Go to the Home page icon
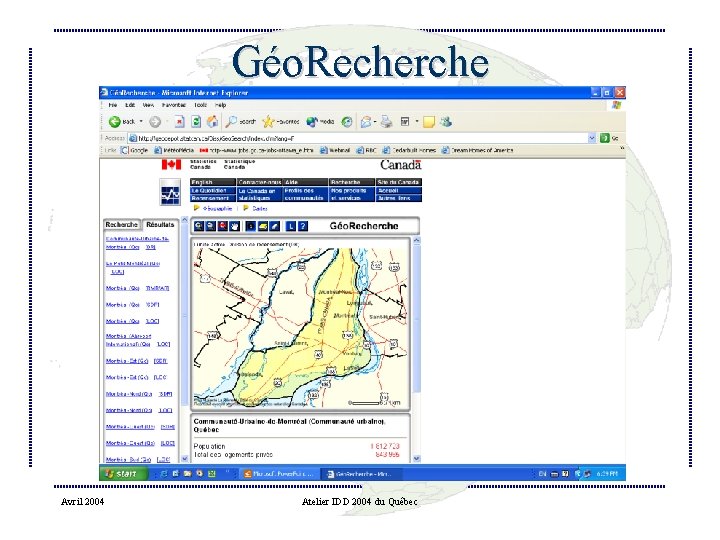 coord(212,122)
